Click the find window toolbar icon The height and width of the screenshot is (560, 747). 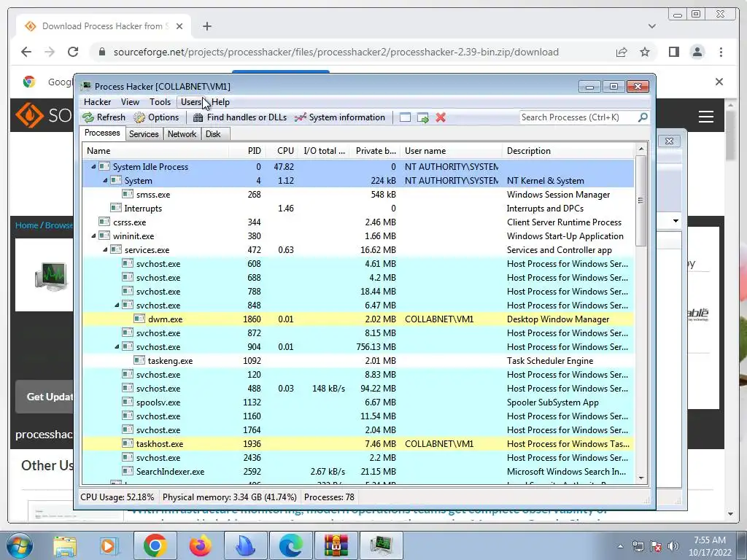pos(405,117)
